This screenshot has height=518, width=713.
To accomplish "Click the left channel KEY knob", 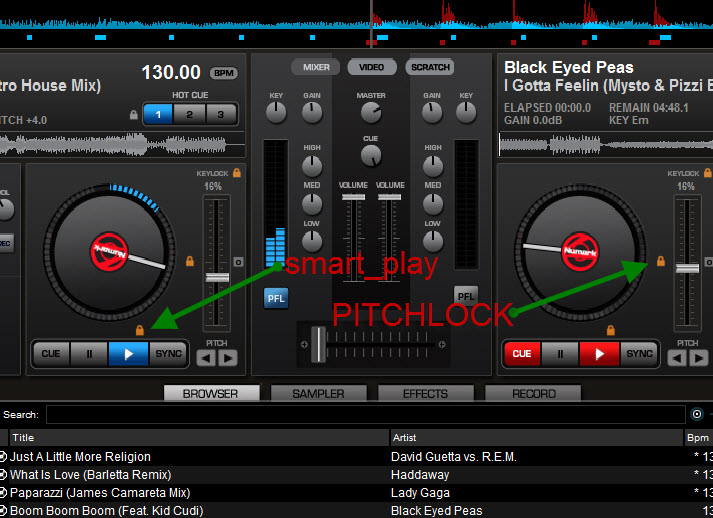I will point(276,112).
